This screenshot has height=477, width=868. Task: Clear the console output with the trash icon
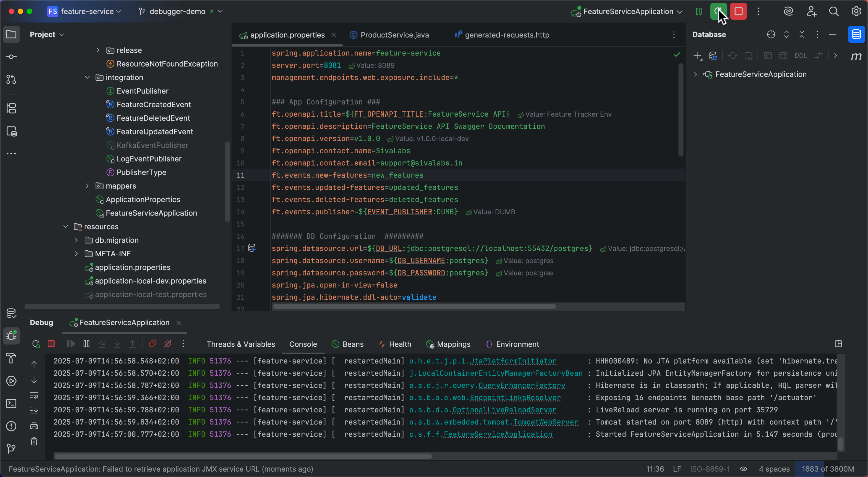[34, 442]
